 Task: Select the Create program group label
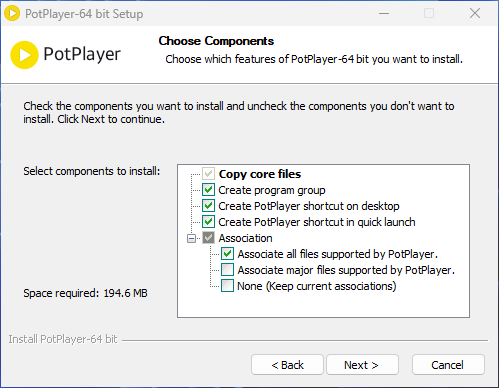pyautogui.click(x=272, y=190)
